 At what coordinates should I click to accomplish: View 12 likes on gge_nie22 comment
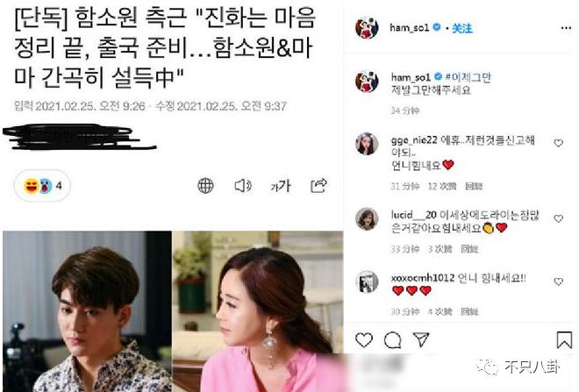[x=442, y=187]
